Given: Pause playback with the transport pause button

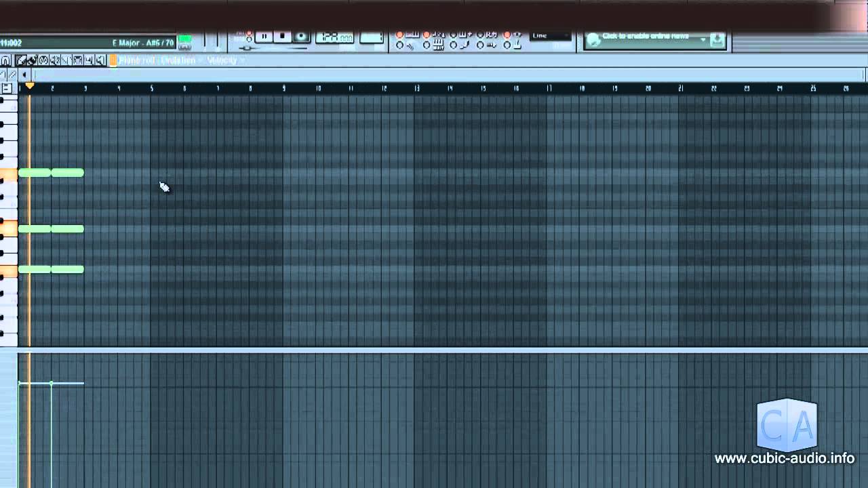Looking at the screenshot, I should [264, 37].
